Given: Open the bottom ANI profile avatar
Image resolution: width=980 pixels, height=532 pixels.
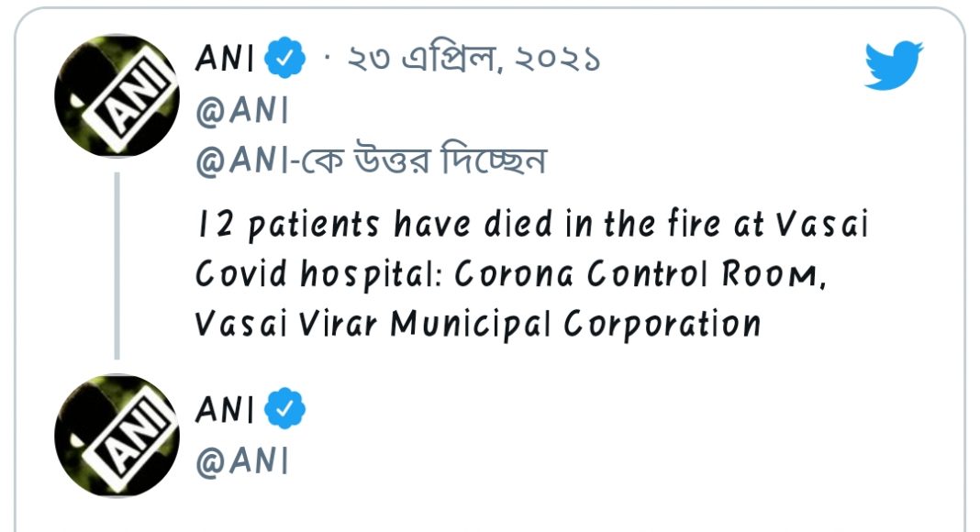Looking at the screenshot, I should (x=117, y=437).
